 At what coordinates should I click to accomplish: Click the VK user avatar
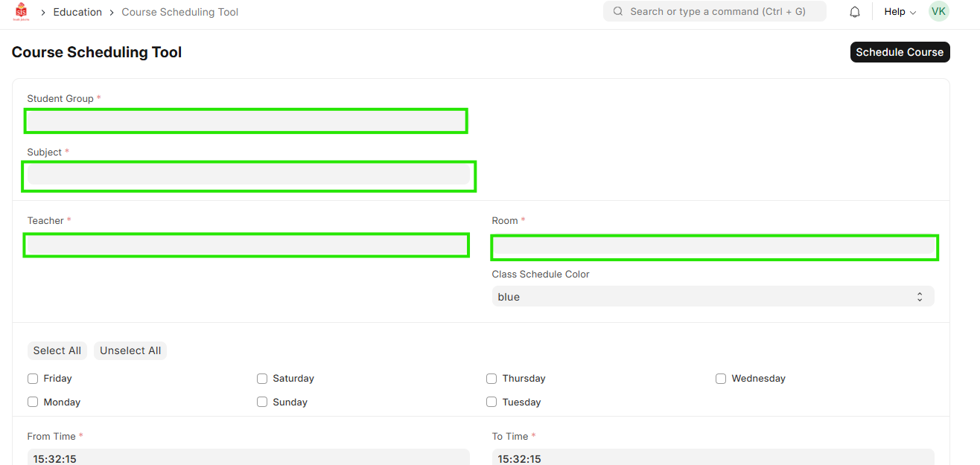point(938,12)
